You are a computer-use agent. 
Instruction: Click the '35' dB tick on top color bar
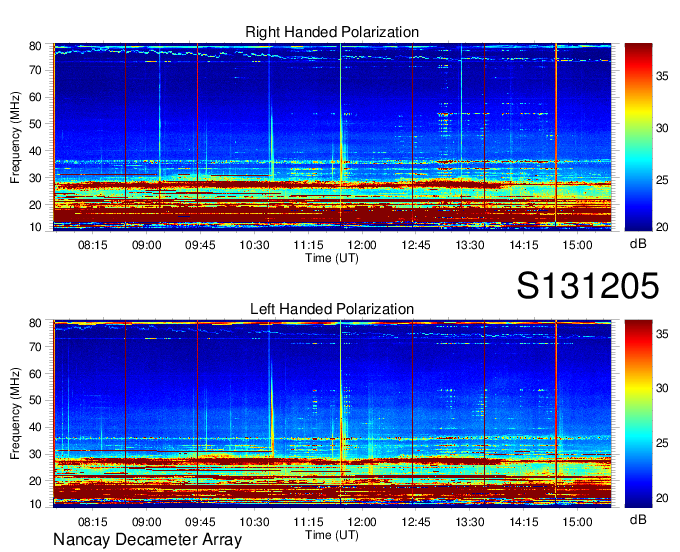[x=662, y=76]
